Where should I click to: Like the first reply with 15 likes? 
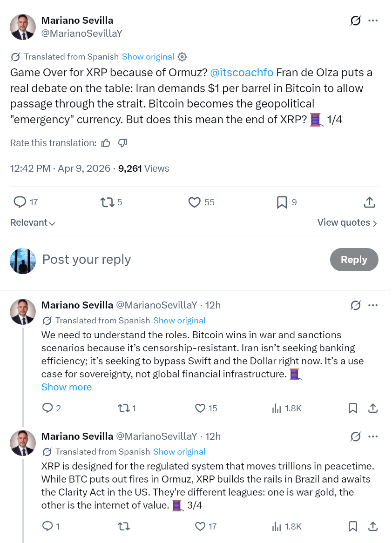pos(200,409)
